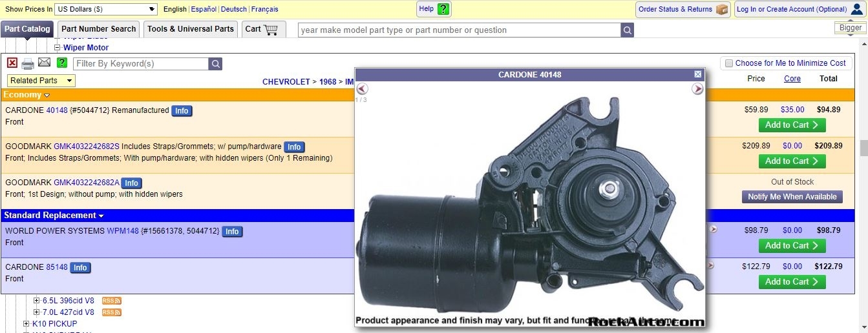Open the currency dropdown showing US Dollars
Screen dimensions: 868x333
(x=106, y=9)
